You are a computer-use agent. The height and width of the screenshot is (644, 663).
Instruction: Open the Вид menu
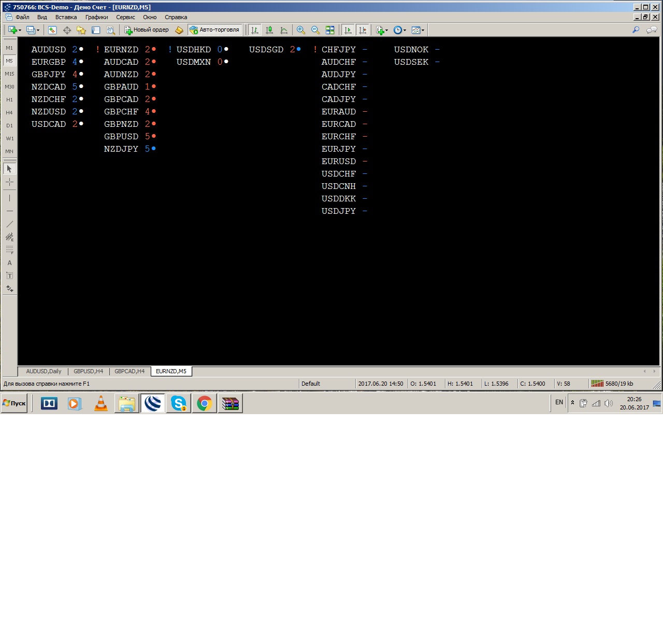(42, 17)
